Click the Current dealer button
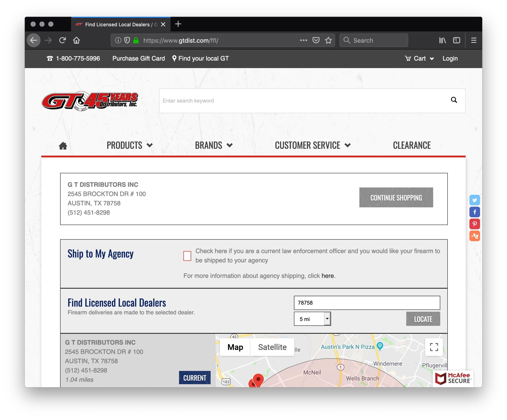This screenshot has width=507, height=420. pos(194,378)
